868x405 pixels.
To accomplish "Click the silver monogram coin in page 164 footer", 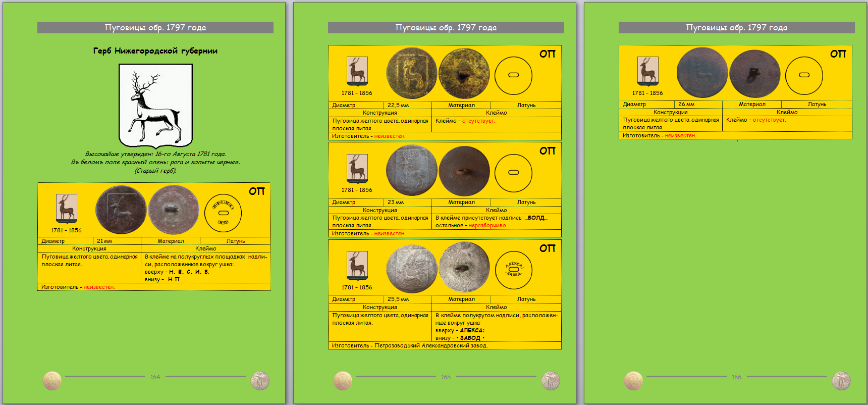I will 260,381.
